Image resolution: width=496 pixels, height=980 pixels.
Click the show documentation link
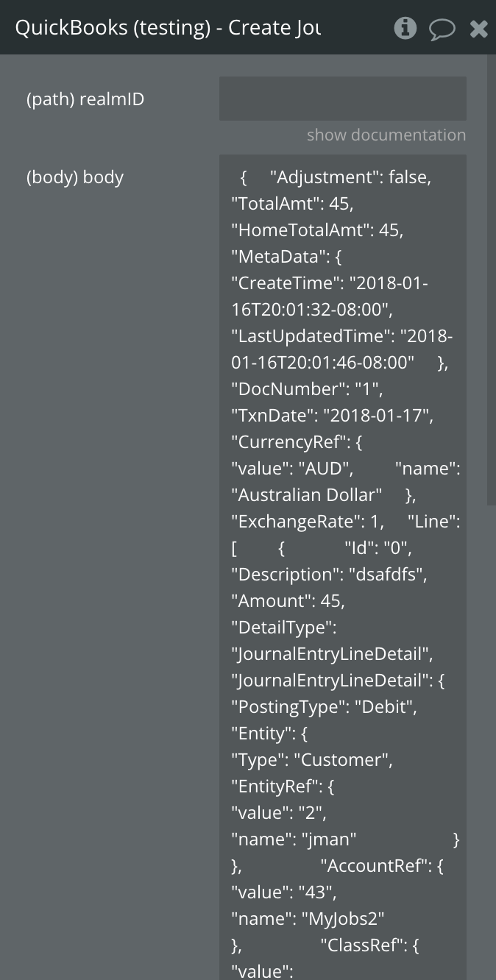[386, 135]
